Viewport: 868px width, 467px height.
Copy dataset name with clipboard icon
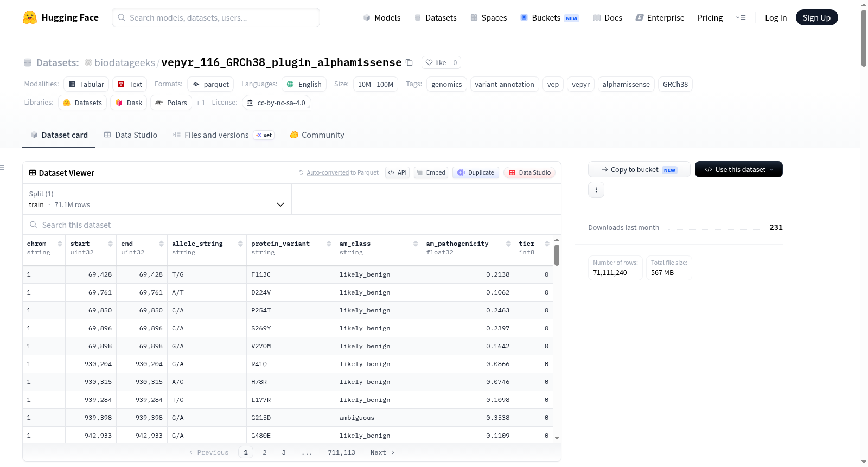[x=410, y=63]
